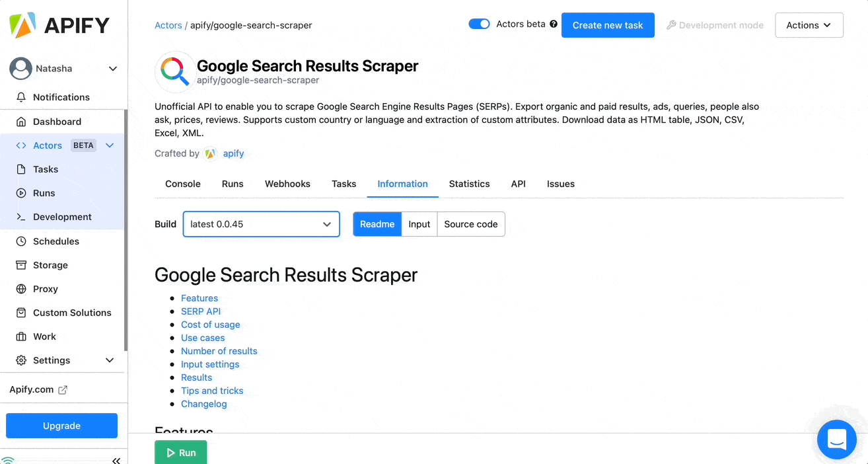
Task: Open the Webhooks tab
Action: [287, 184]
